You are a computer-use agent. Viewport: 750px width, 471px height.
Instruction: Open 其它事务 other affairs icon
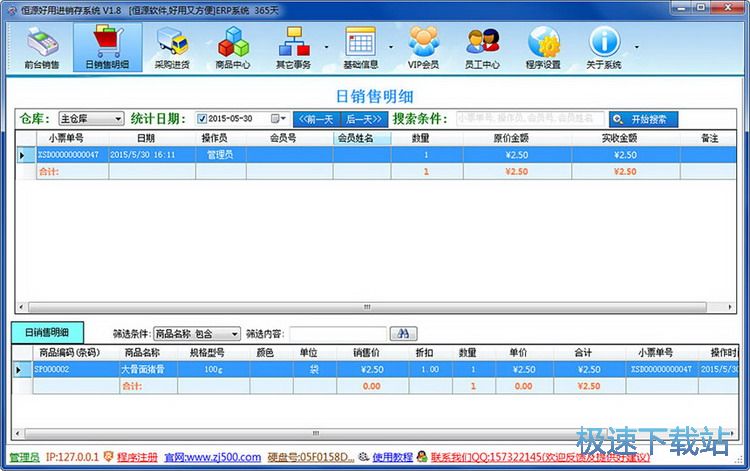tap(294, 48)
